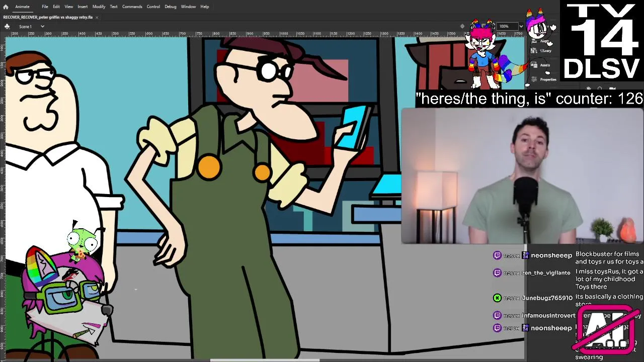Click chat username neonsheeep at 11:26 PM
644x362 pixels.
click(x=551, y=255)
